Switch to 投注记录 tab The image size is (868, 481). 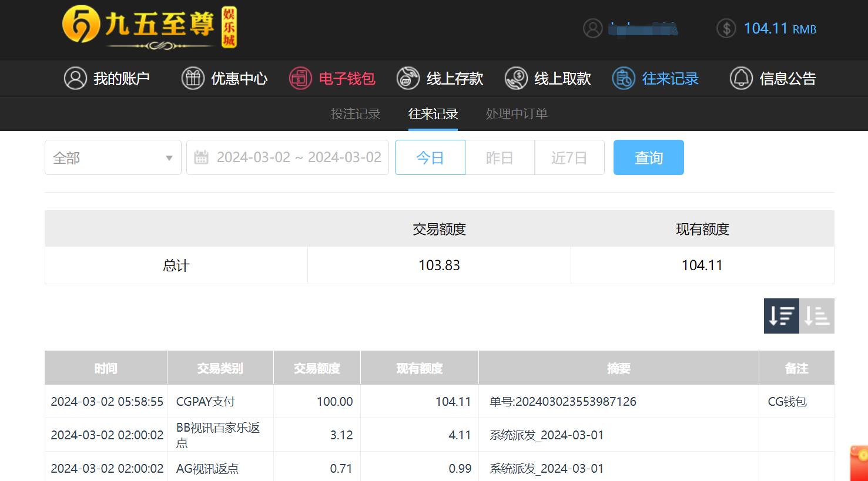[356, 114]
